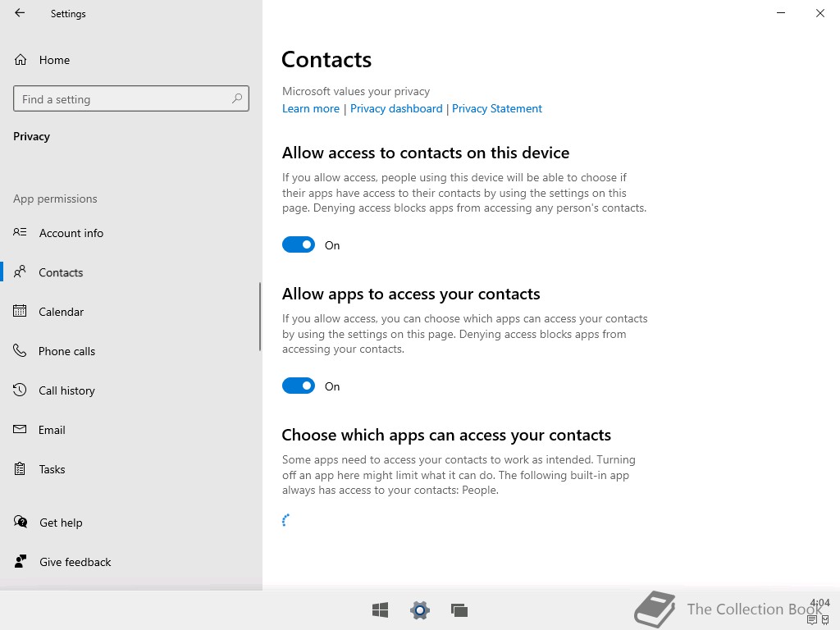Minimize the Settings window
The height and width of the screenshot is (630, 840).
click(781, 13)
